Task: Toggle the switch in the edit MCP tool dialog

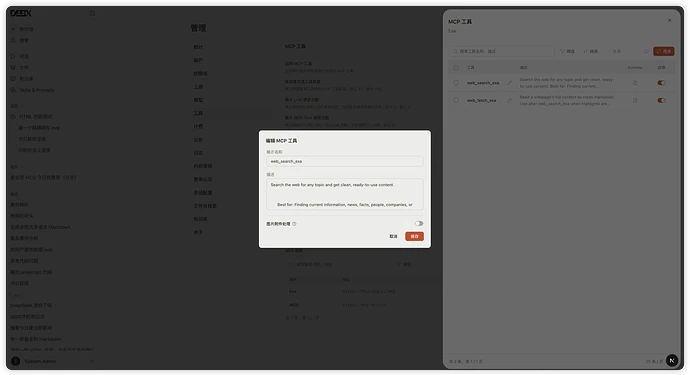Action: click(x=419, y=224)
